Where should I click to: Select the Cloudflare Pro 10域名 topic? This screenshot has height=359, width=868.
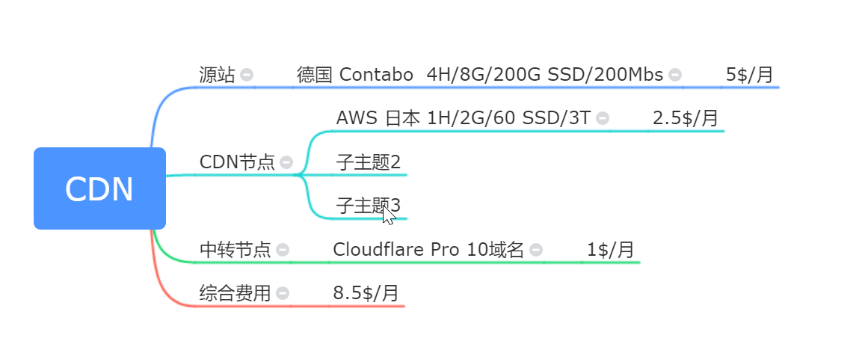[x=428, y=250]
